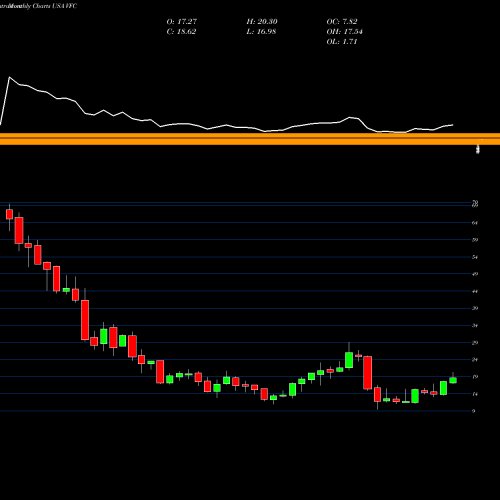Click the OH: 17.54 reading
The height and width of the screenshot is (500, 500).
point(344,32)
